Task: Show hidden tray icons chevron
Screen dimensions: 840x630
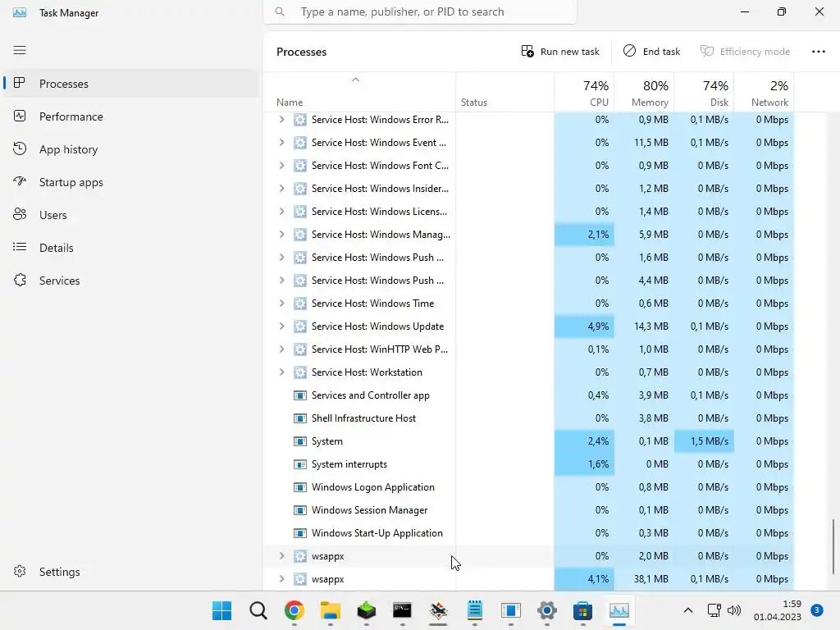Action: click(688, 610)
